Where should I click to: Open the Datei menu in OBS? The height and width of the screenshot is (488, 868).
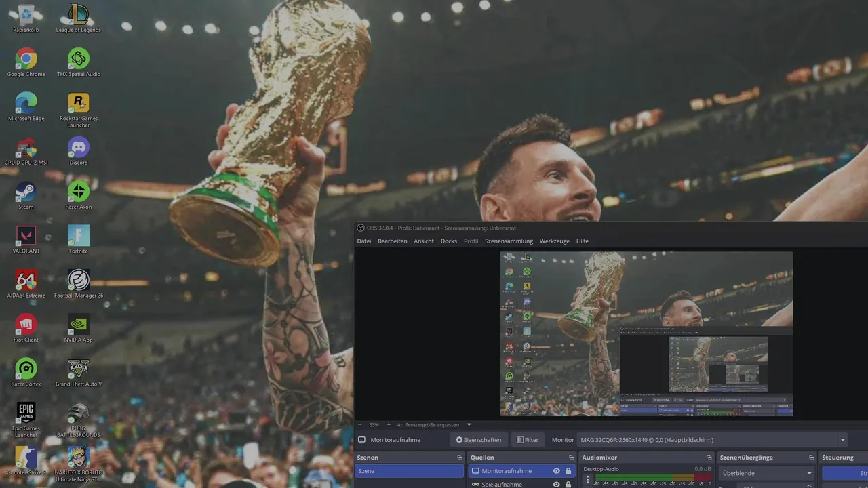(364, 241)
